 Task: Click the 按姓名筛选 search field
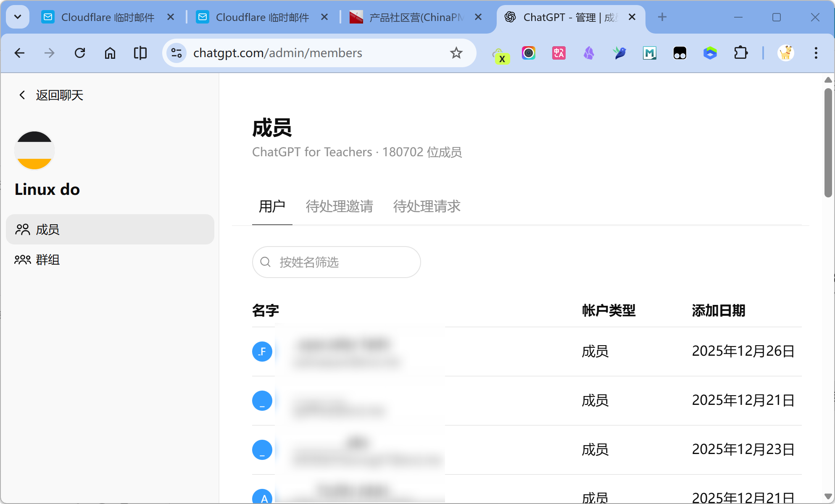tap(336, 262)
